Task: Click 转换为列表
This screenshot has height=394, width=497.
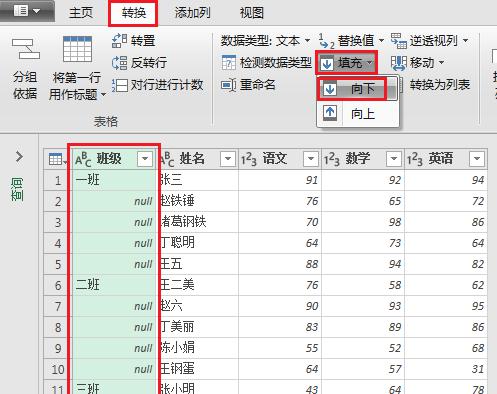Action: click(x=439, y=85)
